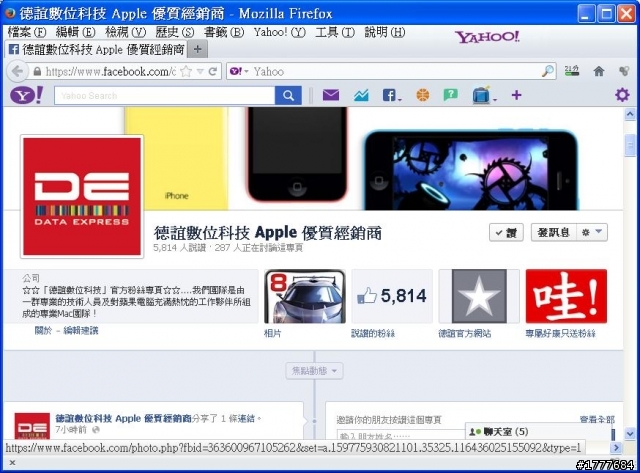
Task: Open the 工具 (T) menu
Action: [335, 32]
